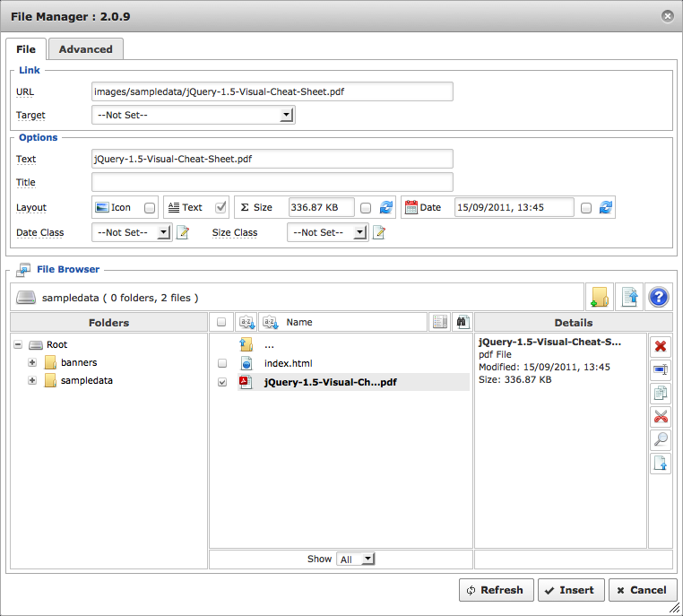Click the Size value field

[322, 207]
